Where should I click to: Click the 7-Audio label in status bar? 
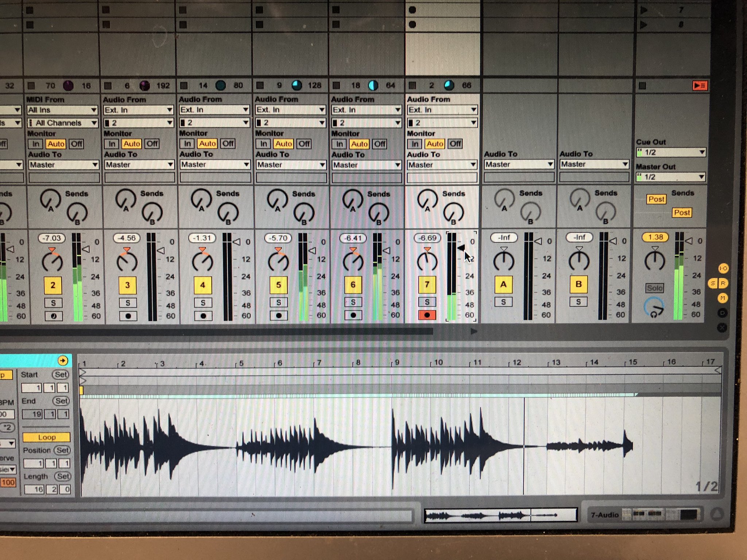click(605, 515)
